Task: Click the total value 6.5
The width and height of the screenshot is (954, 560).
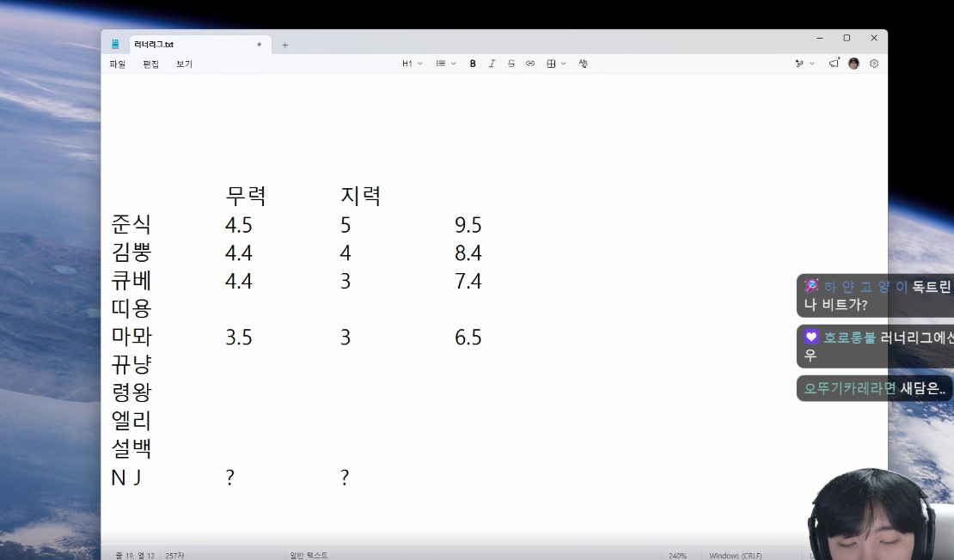Action: click(468, 338)
